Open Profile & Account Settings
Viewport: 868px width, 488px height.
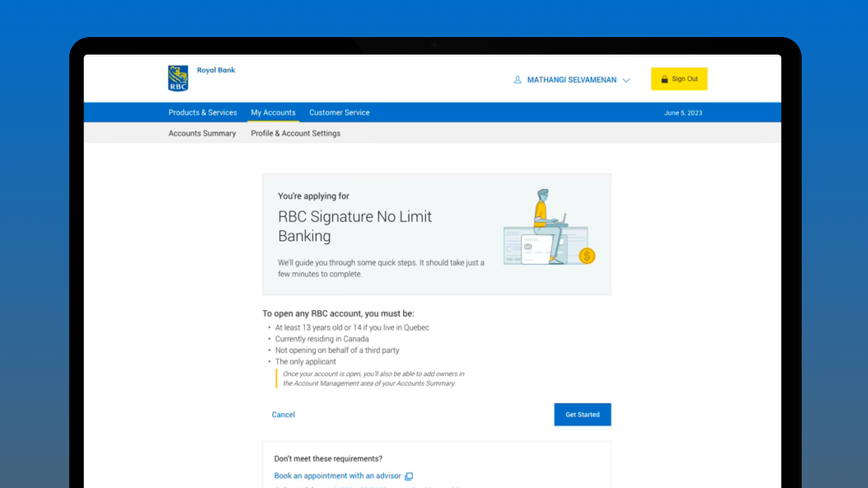pyautogui.click(x=295, y=133)
